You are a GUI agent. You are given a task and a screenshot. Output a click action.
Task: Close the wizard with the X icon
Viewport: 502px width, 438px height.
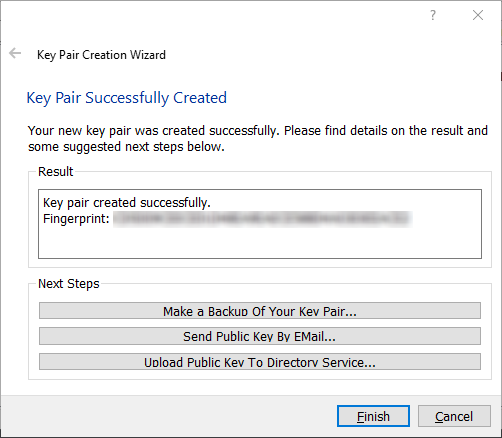click(x=478, y=15)
